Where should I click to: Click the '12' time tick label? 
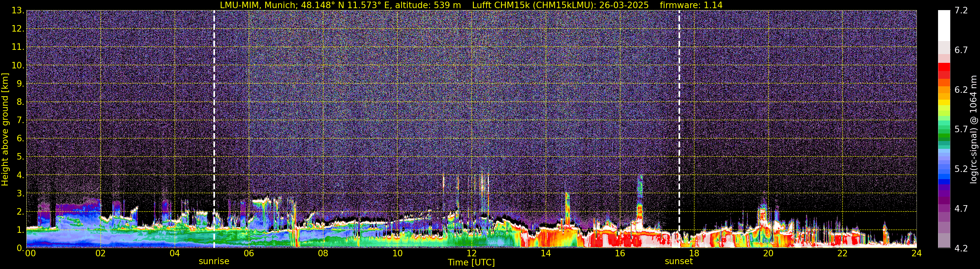pos(471,253)
